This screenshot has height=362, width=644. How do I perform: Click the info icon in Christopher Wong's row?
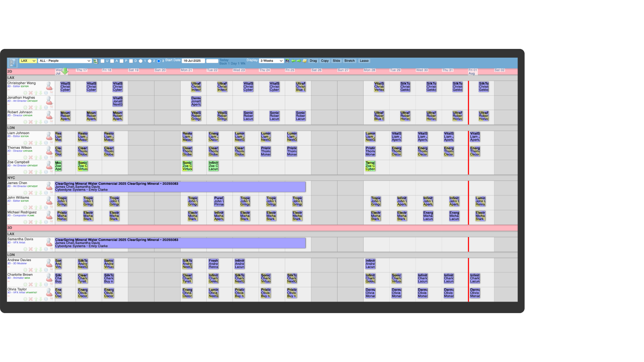point(46,93)
